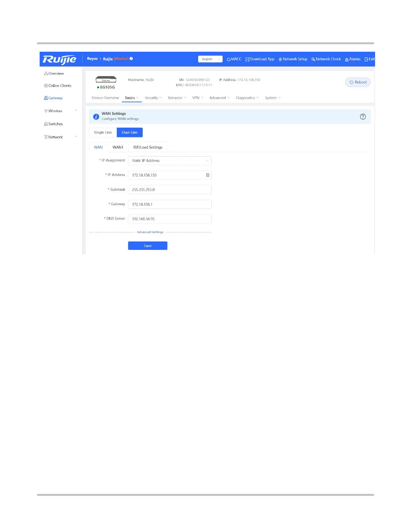The height and width of the screenshot is (532, 411).
Task: Click the MAC: 00:D0:F8:11:11:11 text
Action: 194,85
